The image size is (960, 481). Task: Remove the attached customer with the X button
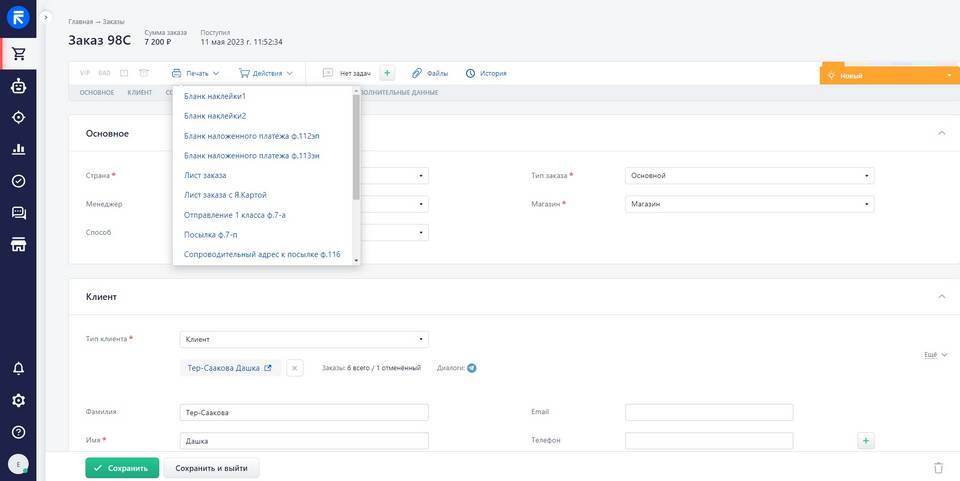tap(294, 368)
